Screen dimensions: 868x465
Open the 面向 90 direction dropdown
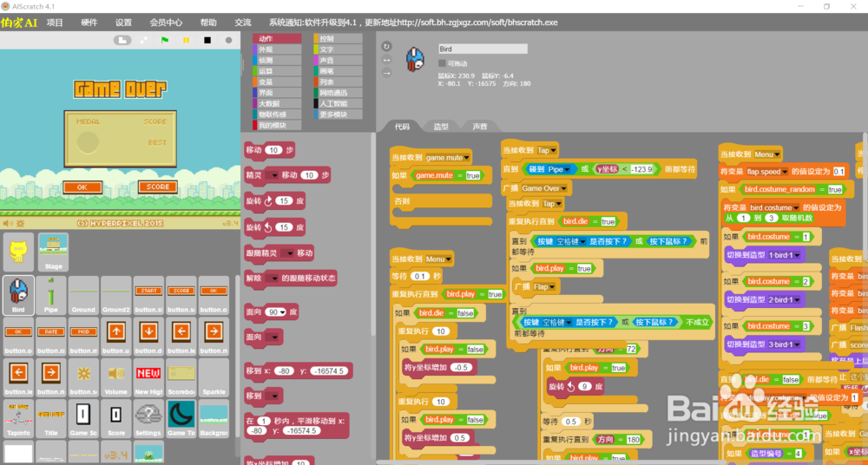pyautogui.click(x=282, y=312)
